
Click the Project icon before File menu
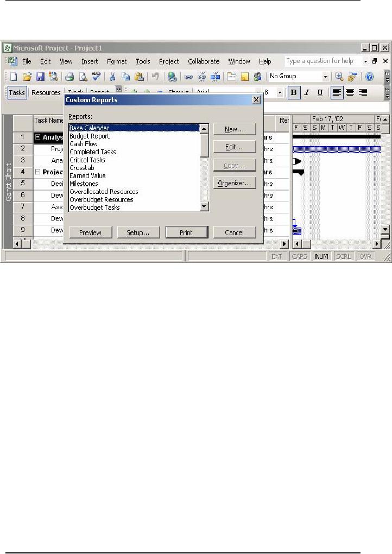pos(12,61)
